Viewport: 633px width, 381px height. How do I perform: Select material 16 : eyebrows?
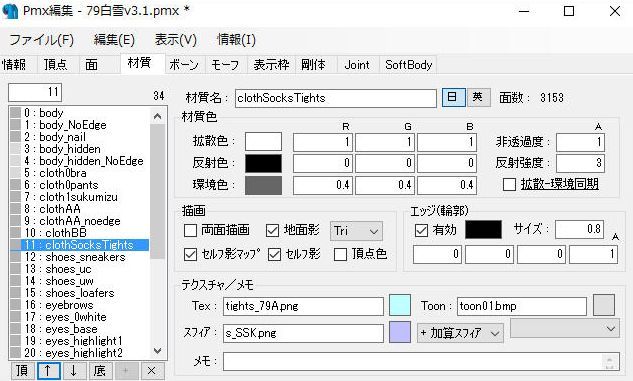(x=80, y=305)
